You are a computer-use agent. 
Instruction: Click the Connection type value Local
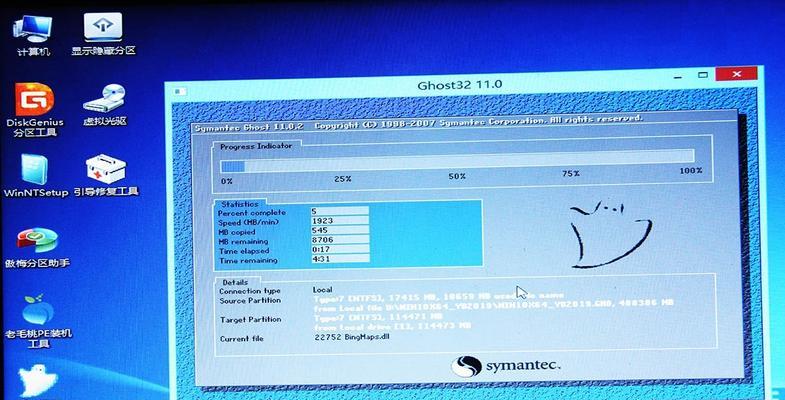(x=322, y=290)
